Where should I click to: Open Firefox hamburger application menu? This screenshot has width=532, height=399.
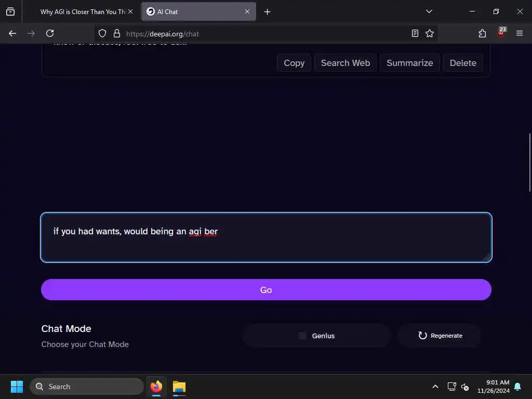click(x=520, y=33)
